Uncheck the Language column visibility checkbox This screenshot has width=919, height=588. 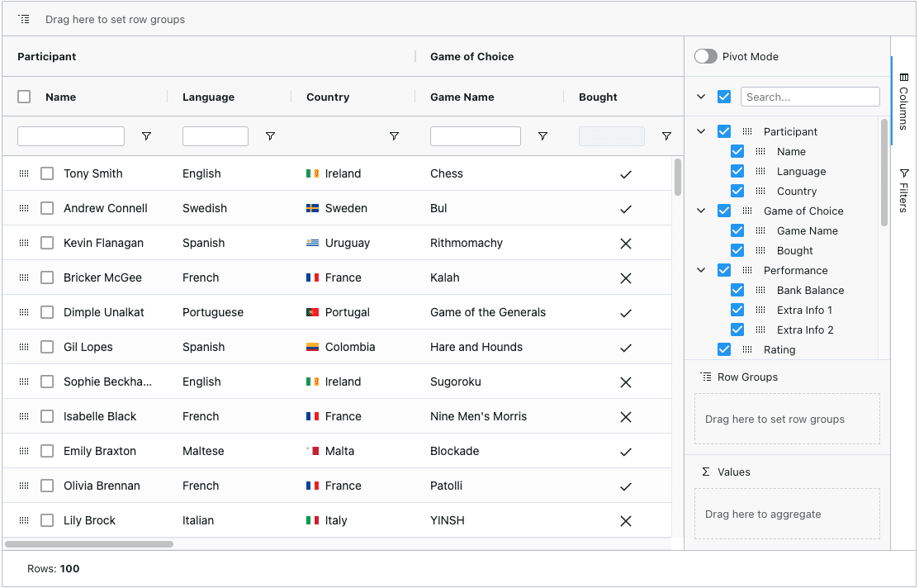pos(737,171)
